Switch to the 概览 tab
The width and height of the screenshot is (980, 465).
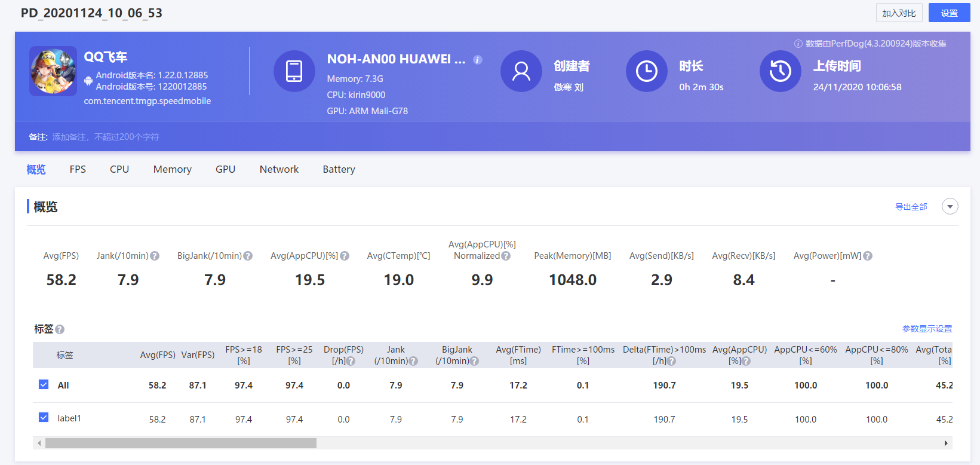[36, 169]
